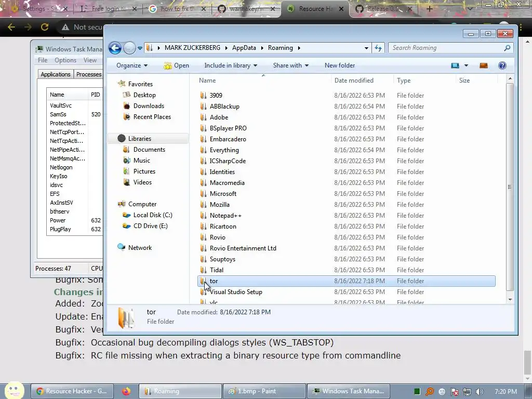Click MARK ZUCKERBERG breadcrumb segment
The width and height of the screenshot is (532, 399).
[192, 48]
